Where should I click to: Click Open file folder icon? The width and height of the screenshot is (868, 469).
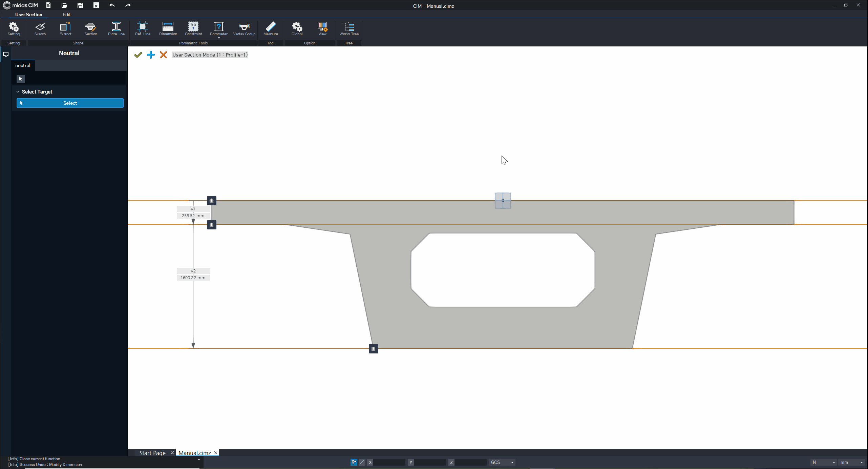pyautogui.click(x=64, y=5)
